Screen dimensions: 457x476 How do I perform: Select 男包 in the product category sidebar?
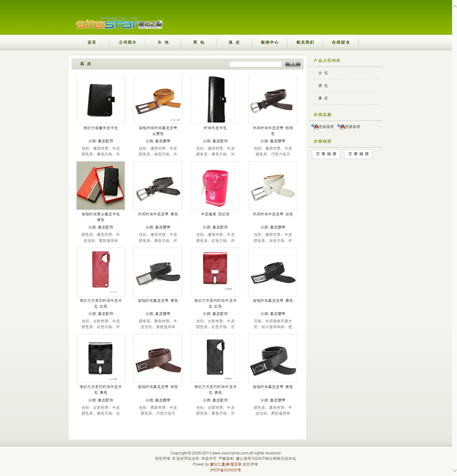point(323,86)
